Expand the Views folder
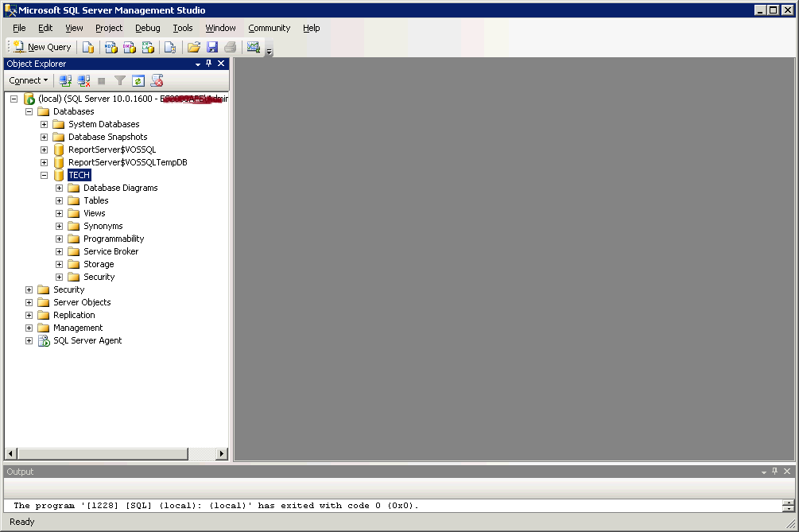The height and width of the screenshot is (532, 799). click(59, 213)
